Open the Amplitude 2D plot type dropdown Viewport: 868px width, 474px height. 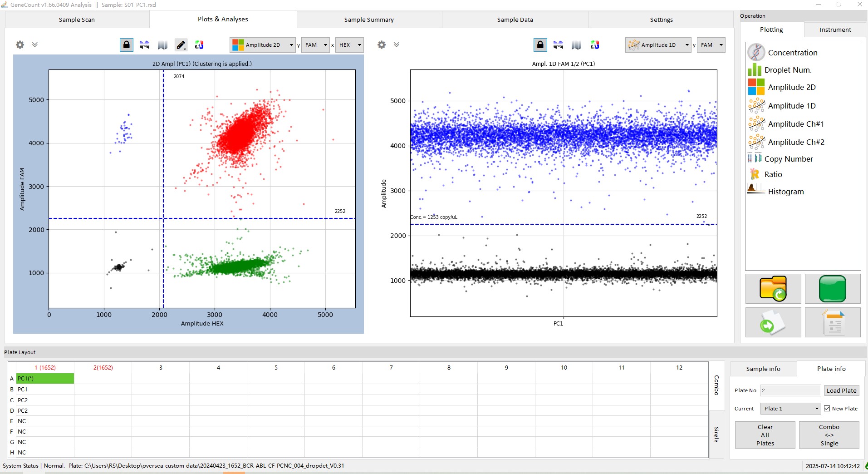tap(263, 45)
